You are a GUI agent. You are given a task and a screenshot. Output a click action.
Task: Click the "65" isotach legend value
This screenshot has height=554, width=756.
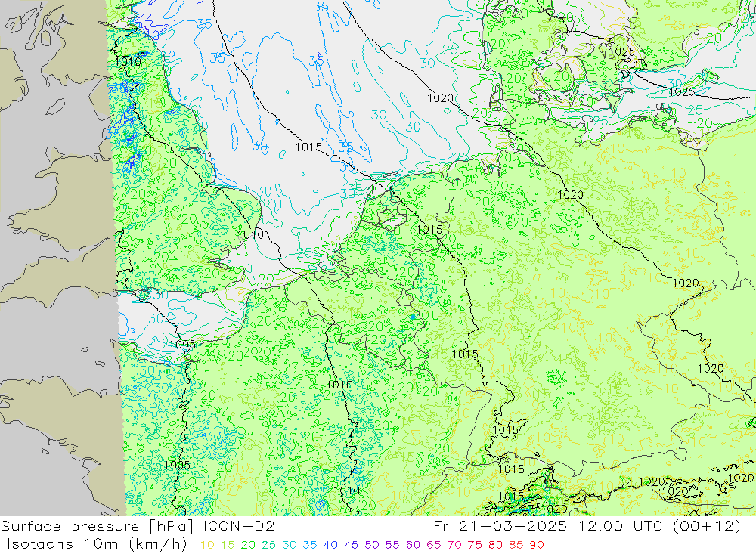point(433,545)
